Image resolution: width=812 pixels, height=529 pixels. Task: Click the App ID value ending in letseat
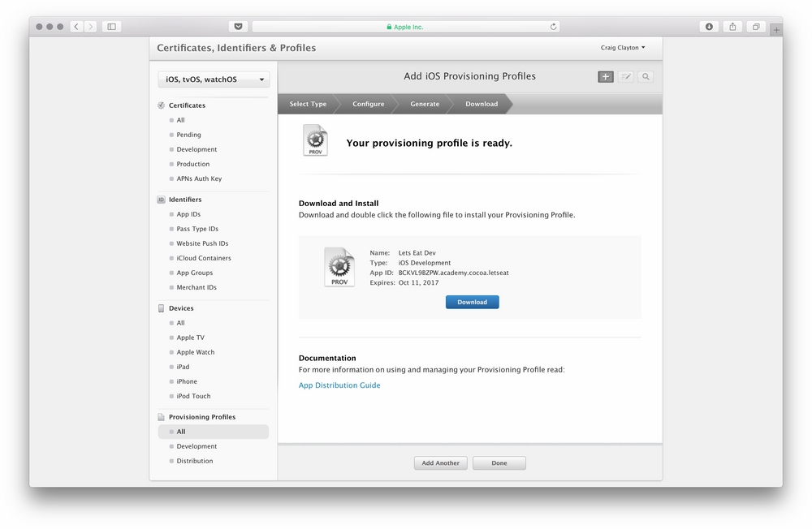click(454, 273)
